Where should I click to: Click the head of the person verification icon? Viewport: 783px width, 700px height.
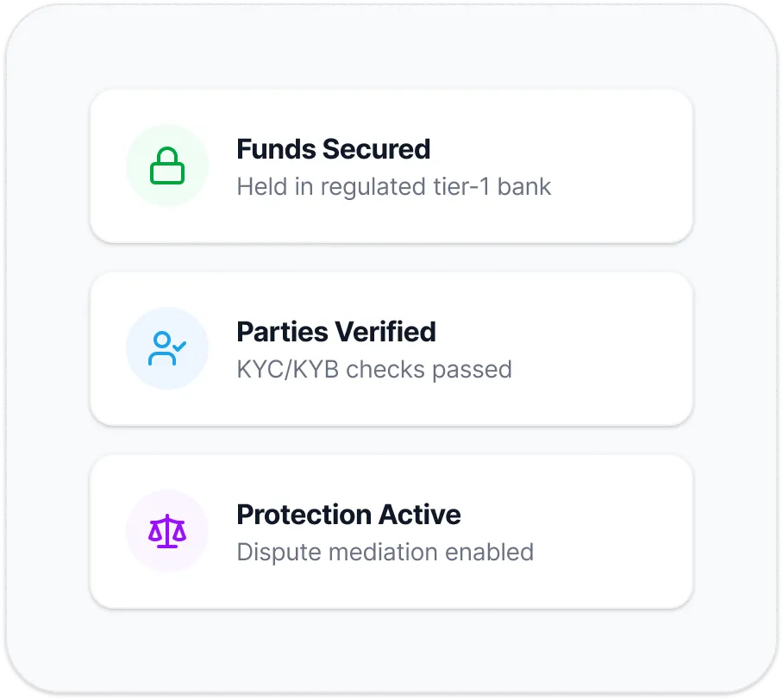[x=162, y=339]
